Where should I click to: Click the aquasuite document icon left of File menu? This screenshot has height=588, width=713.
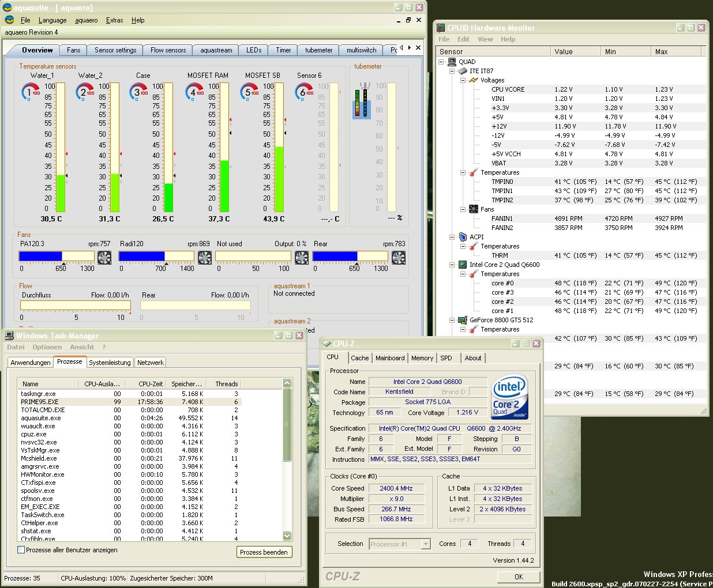(9, 20)
